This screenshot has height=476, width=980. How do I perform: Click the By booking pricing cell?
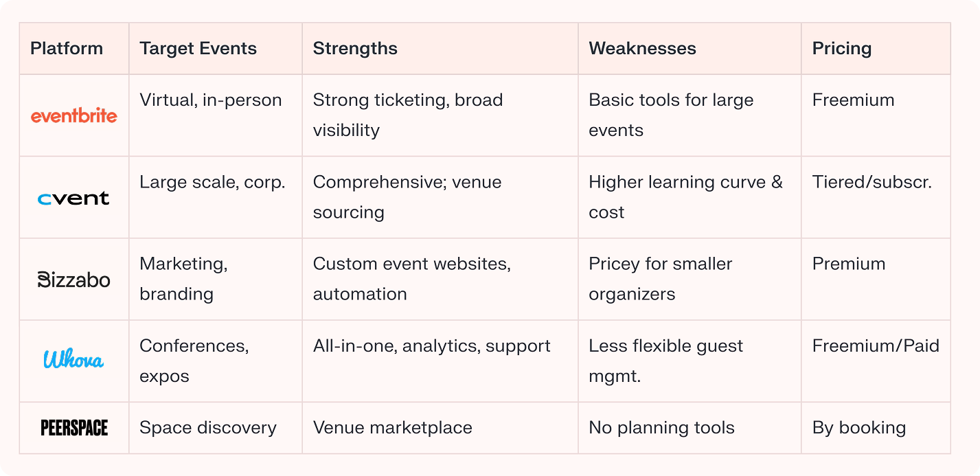pos(859,428)
